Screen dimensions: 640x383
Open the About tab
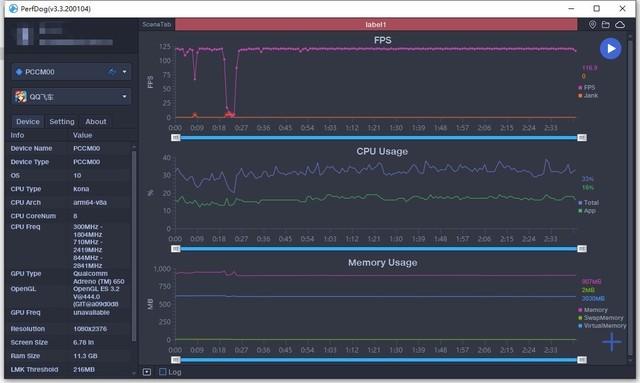point(96,122)
